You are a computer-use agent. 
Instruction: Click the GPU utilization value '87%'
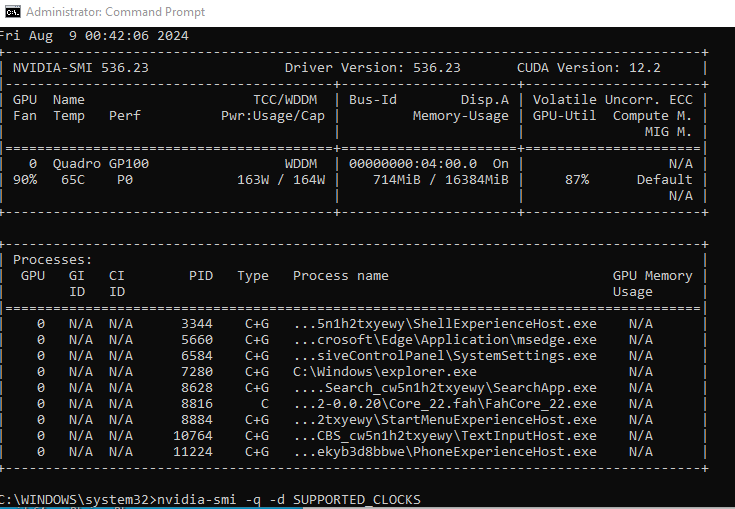pyautogui.click(x=576, y=180)
